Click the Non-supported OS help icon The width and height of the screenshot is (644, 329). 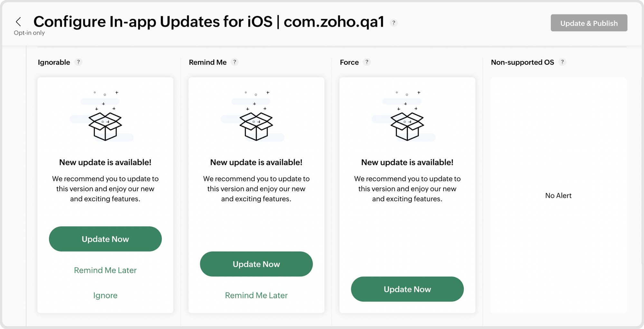(x=563, y=62)
